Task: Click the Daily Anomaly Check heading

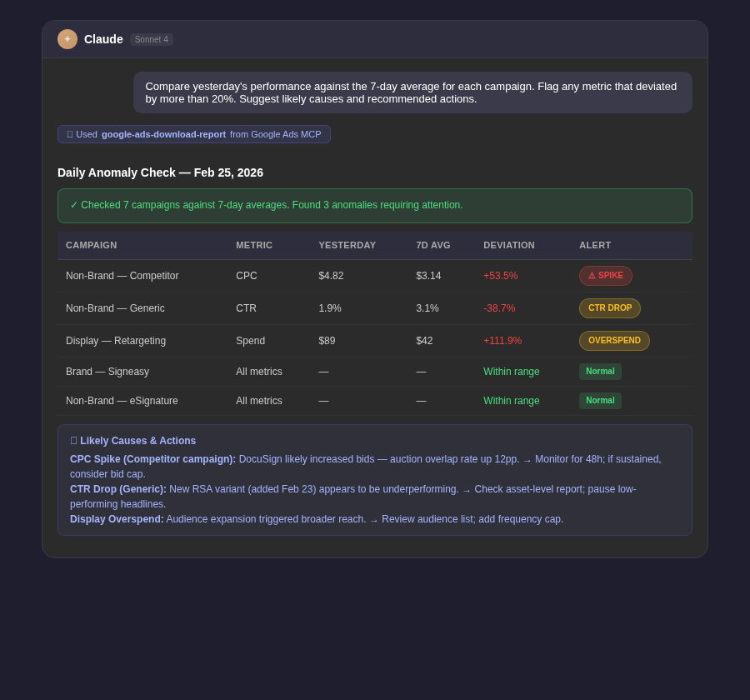Action: point(159,172)
